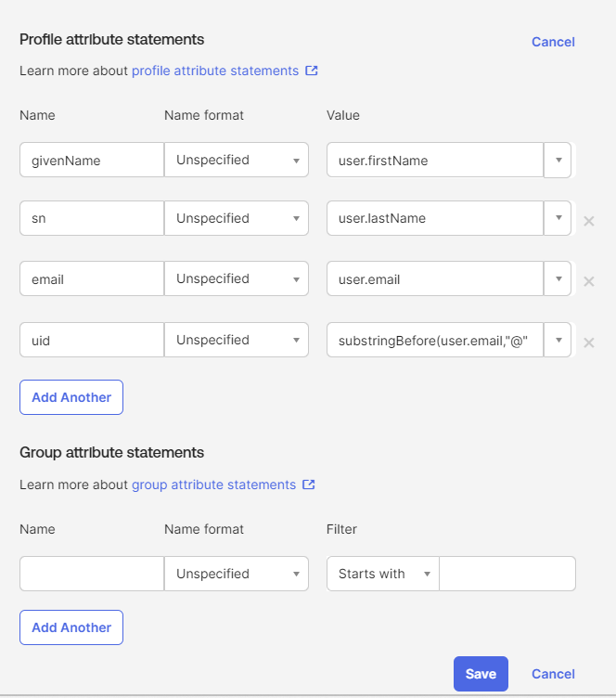Image resolution: width=616 pixels, height=698 pixels.
Task: Open Name format dropdown for givenName
Action: tap(237, 160)
